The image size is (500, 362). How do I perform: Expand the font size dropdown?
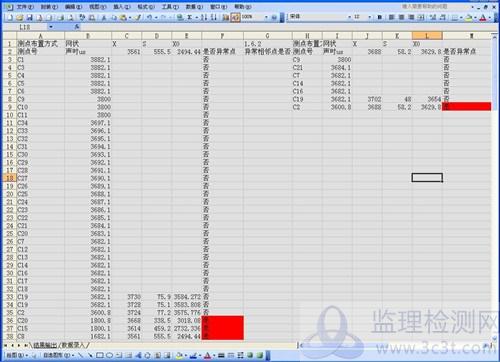[370, 17]
